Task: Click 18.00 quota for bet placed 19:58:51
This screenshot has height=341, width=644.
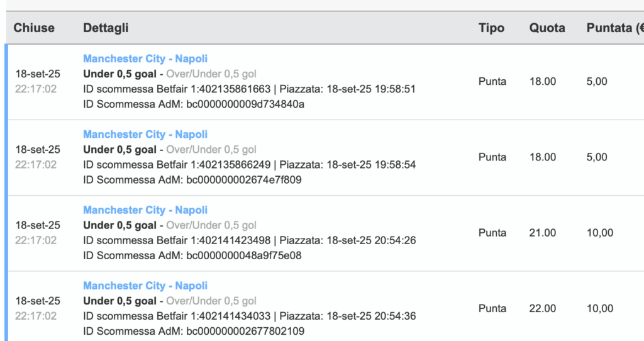Action: point(543,81)
